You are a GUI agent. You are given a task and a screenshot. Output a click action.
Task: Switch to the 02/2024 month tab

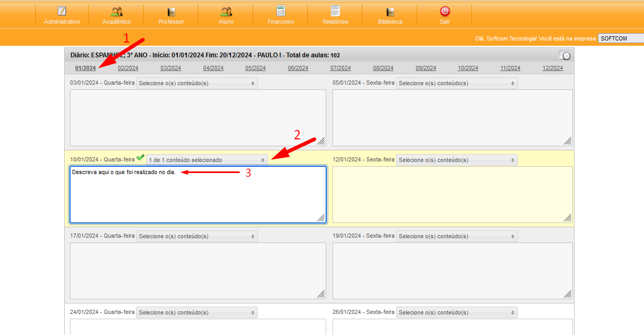point(128,68)
